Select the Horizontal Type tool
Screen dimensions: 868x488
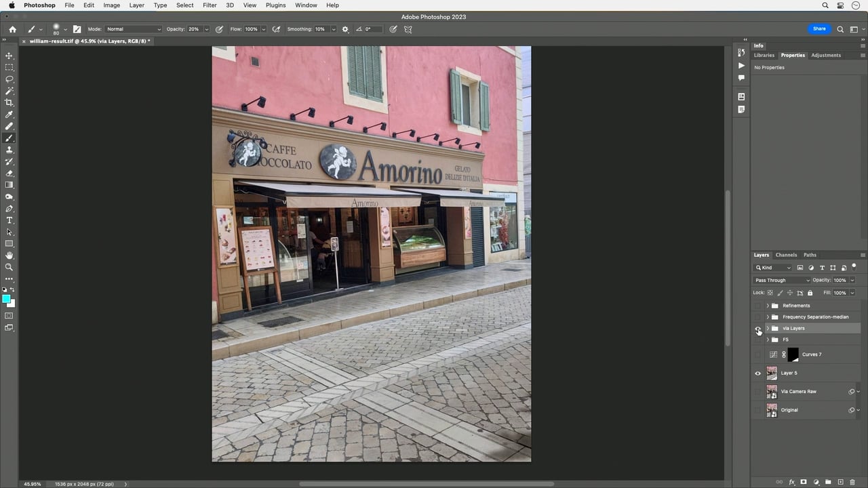(x=9, y=220)
